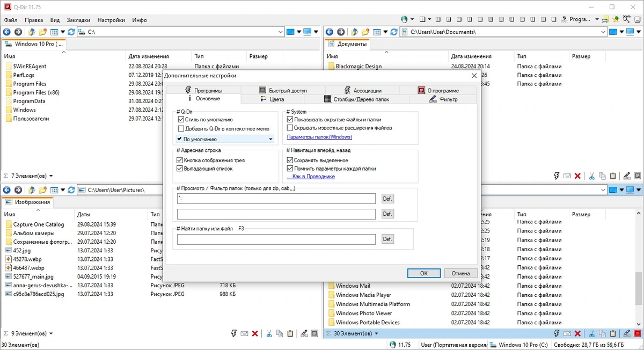Click the Отмена button
This screenshot has width=644, height=350.
460,273
